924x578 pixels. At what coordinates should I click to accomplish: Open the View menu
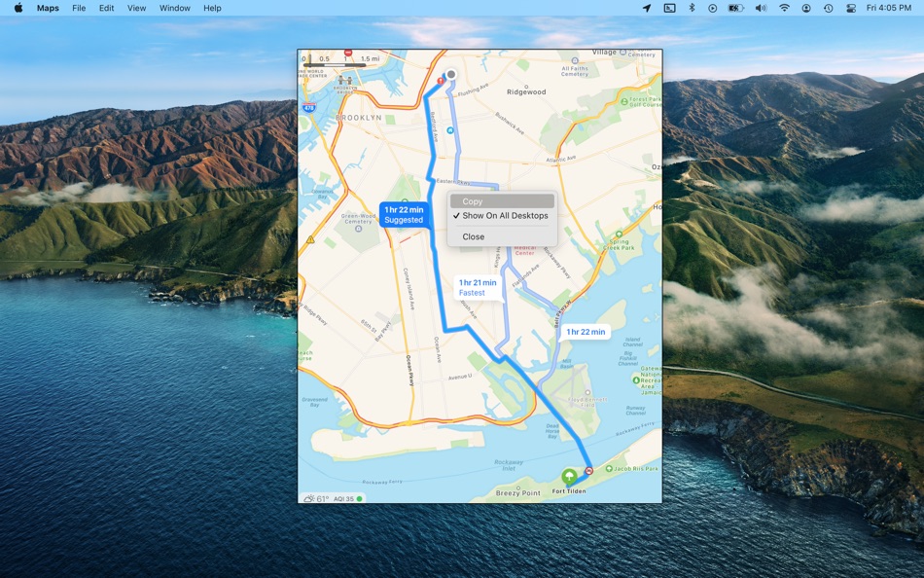[137, 8]
